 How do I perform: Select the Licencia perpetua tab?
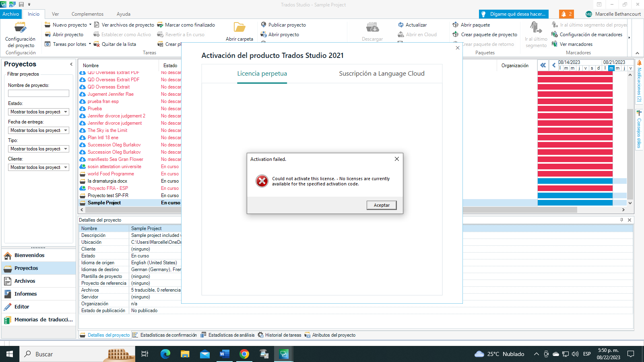[x=262, y=74]
